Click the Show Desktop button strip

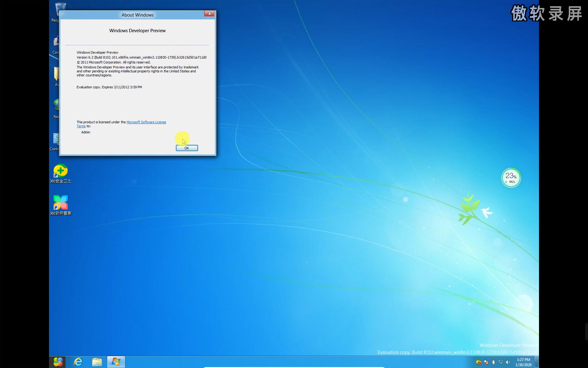(537, 362)
